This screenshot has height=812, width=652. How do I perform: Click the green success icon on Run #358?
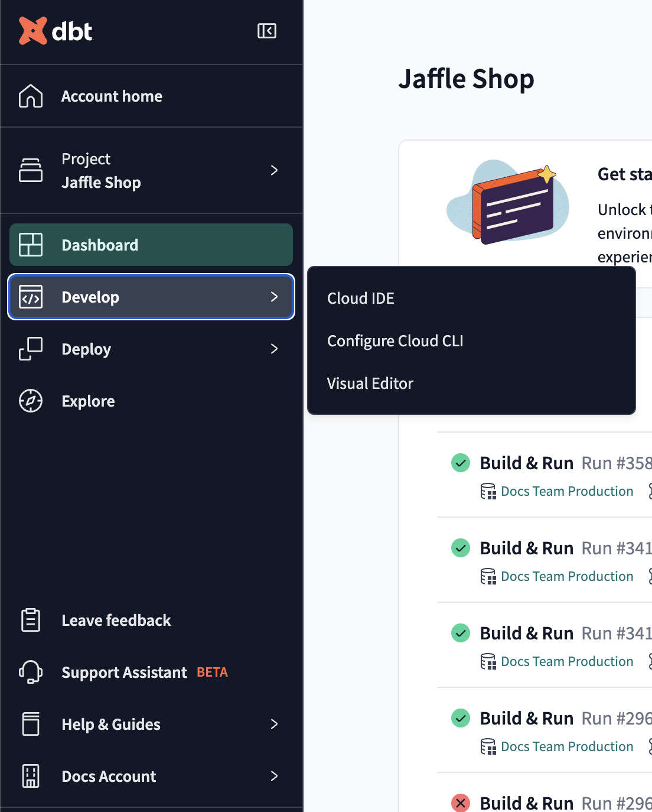(x=461, y=463)
